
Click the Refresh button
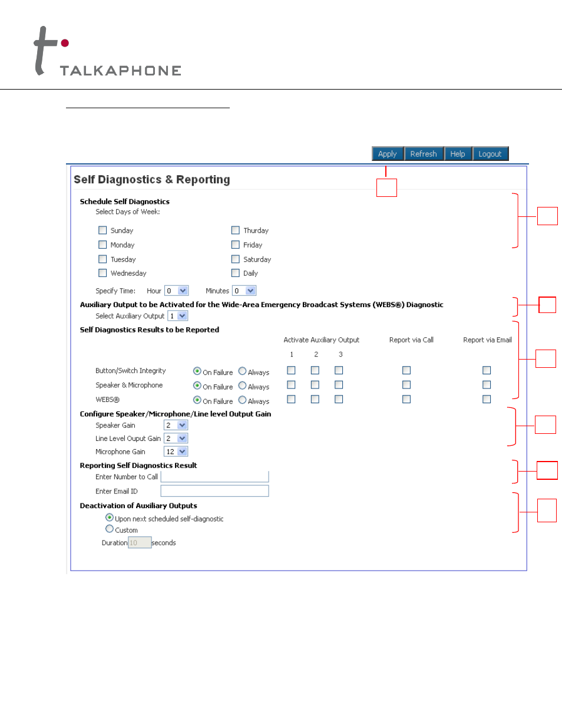[x=424, y=154]
